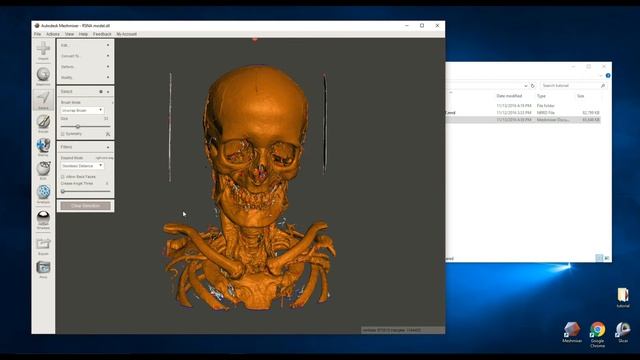Expand the Edit submenu in the Select panel
Screen dimensions: 640x360
coord(85,45)
